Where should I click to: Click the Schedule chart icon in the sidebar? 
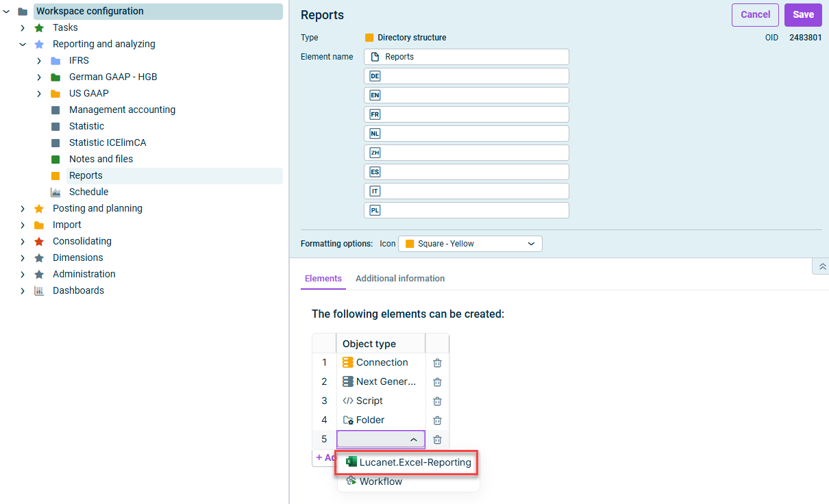[x=55, y=192]
